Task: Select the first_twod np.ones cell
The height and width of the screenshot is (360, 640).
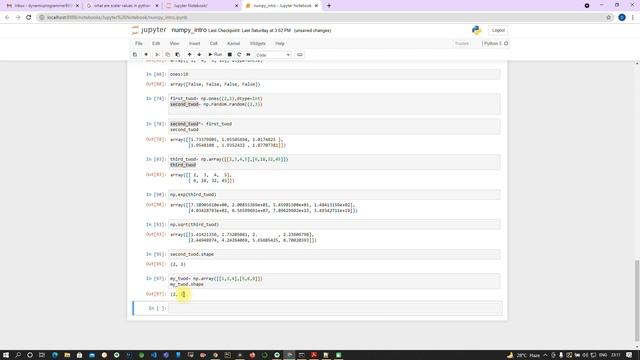Action: 334,104
